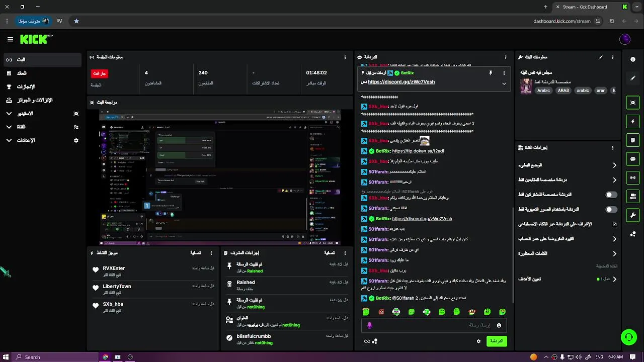Viewport: 644px width, 362px height.
Task: Toggle emote-only chat switch
Action: tap(611, 209)
